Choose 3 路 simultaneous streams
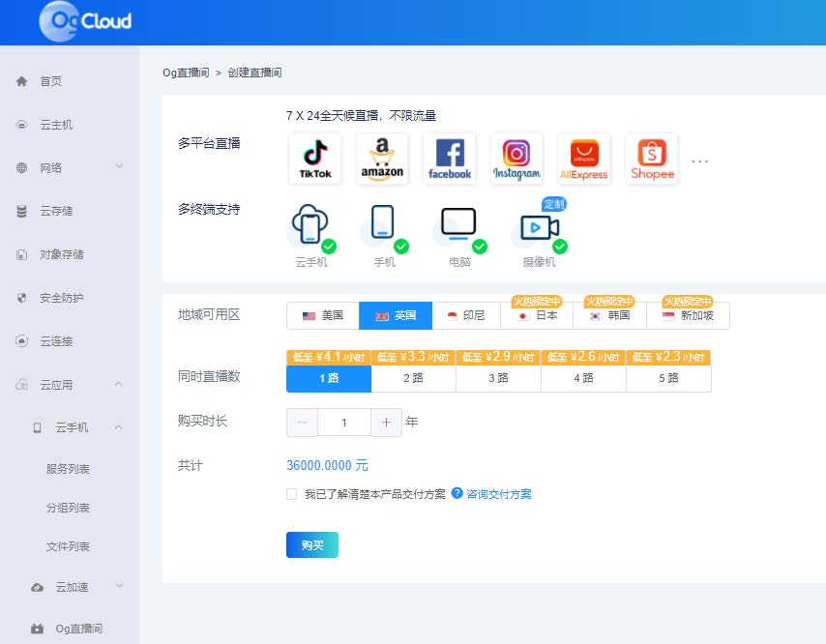This screenshot has height=644, width=826. (x=498, y=378)
